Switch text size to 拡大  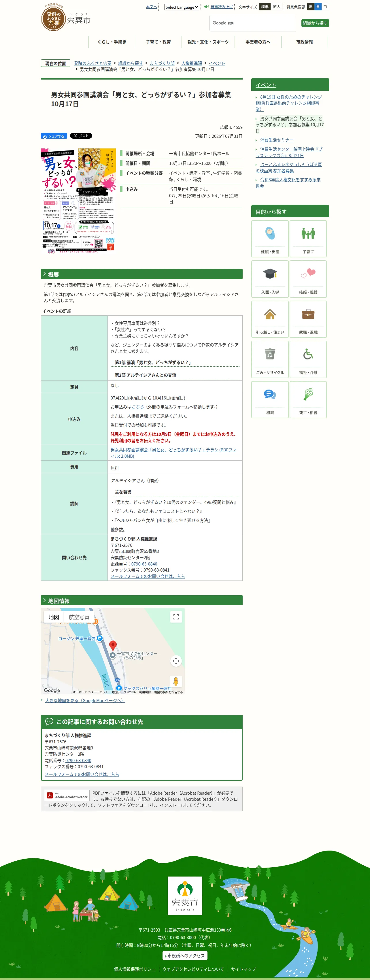click(276, 7)
